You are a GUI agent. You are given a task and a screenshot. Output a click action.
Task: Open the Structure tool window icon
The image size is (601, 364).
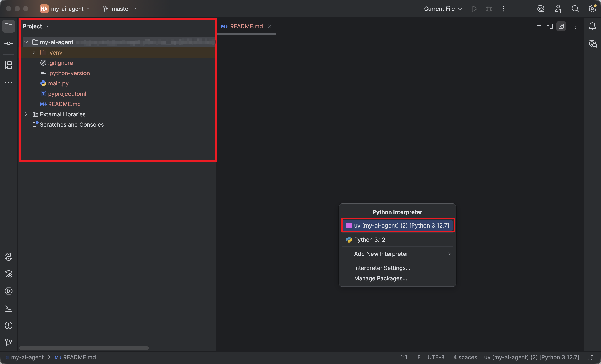(x=9, y=65)
